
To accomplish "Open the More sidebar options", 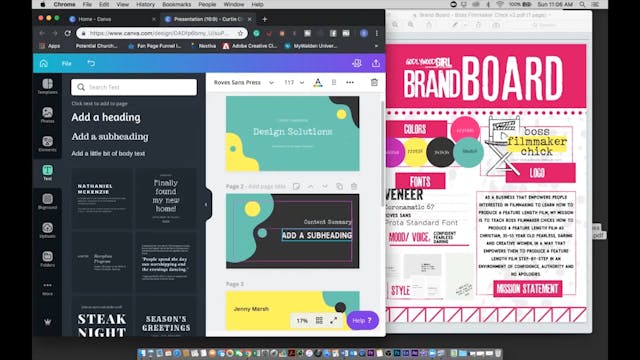I will click(x=47, y=288).
